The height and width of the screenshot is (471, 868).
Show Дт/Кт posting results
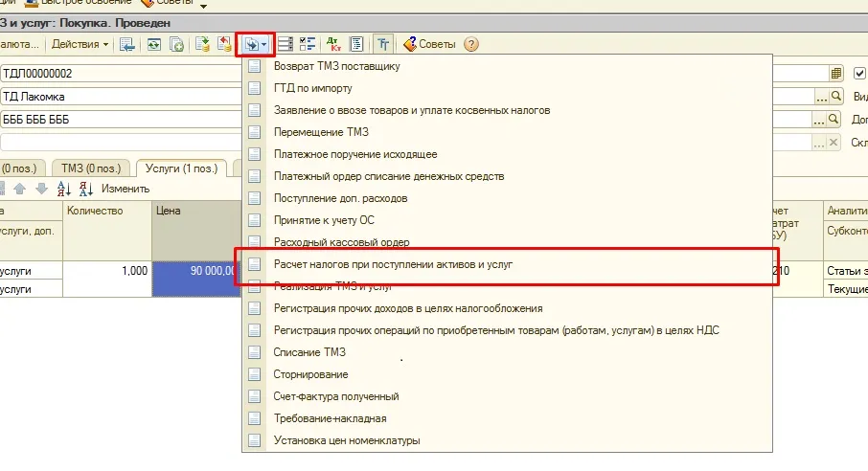(x=333, y=44)
